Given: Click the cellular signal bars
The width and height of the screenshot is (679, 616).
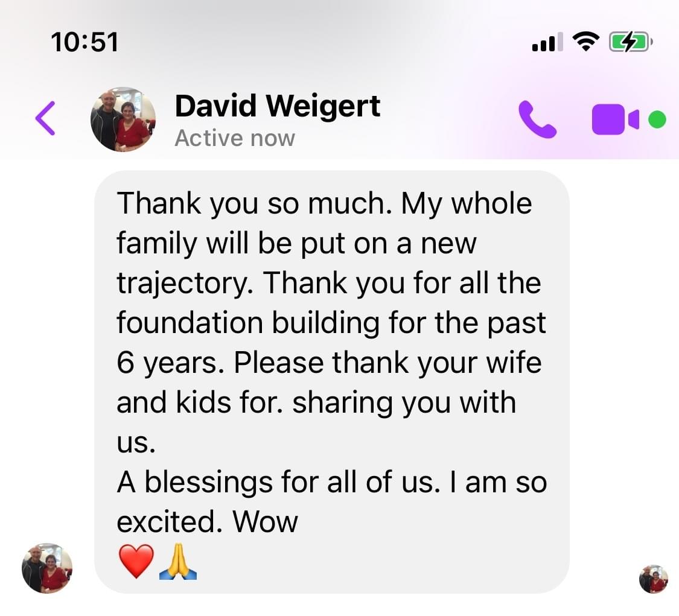Looking at the screenshot, I should point(547,42).
